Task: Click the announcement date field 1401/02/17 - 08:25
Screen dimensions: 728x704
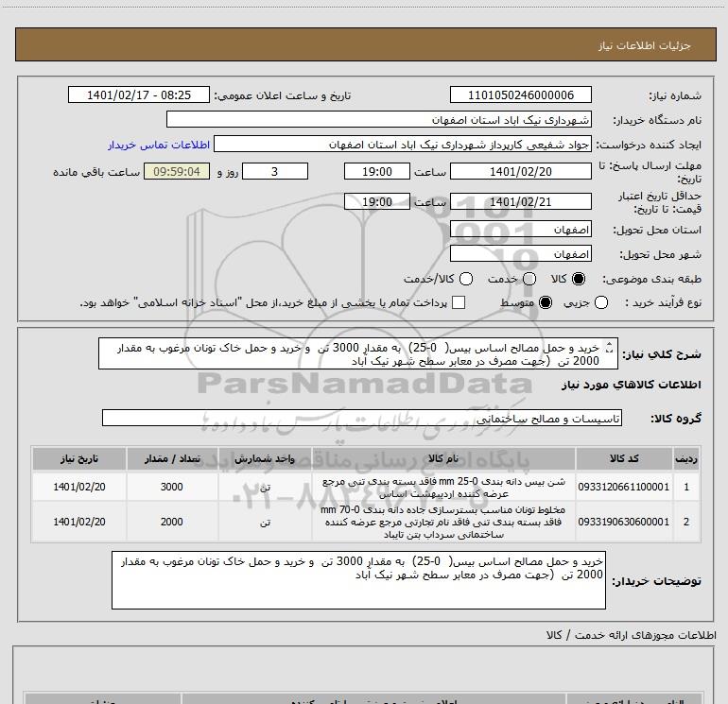Action: pos(139,95)
